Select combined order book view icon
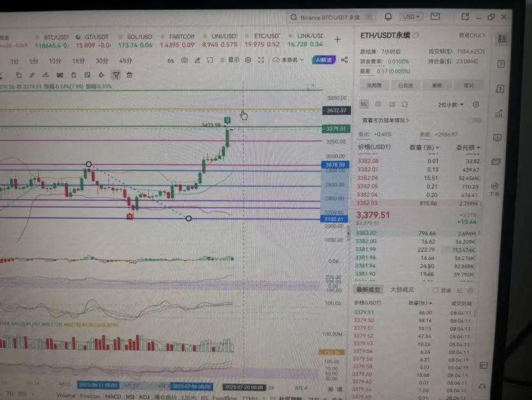The width and height of the screenshot is (532, 400). point(364,104)
